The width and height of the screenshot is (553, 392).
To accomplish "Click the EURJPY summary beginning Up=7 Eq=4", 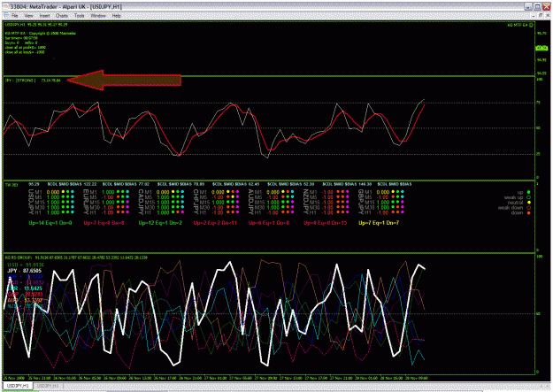I will (x=104, y=223).
